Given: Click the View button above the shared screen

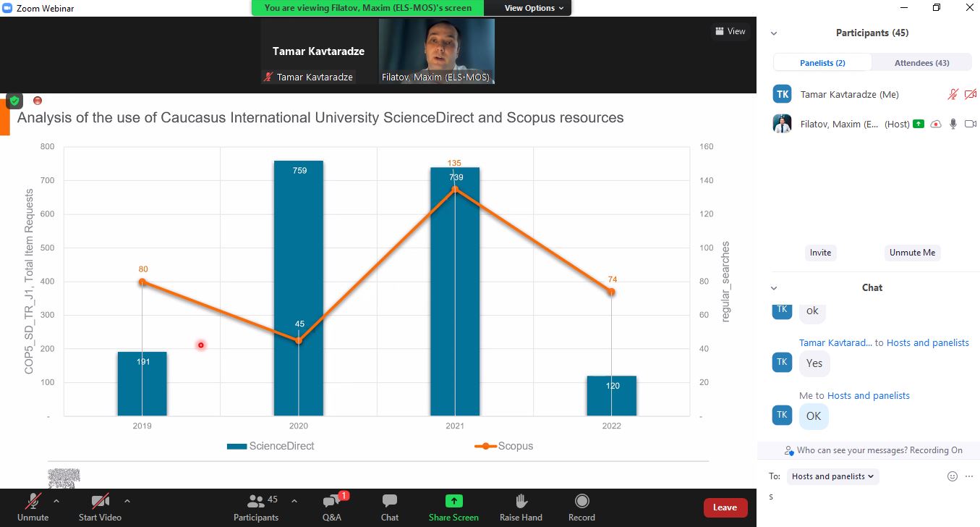Looking at the screenshot, I should (730, 31).
